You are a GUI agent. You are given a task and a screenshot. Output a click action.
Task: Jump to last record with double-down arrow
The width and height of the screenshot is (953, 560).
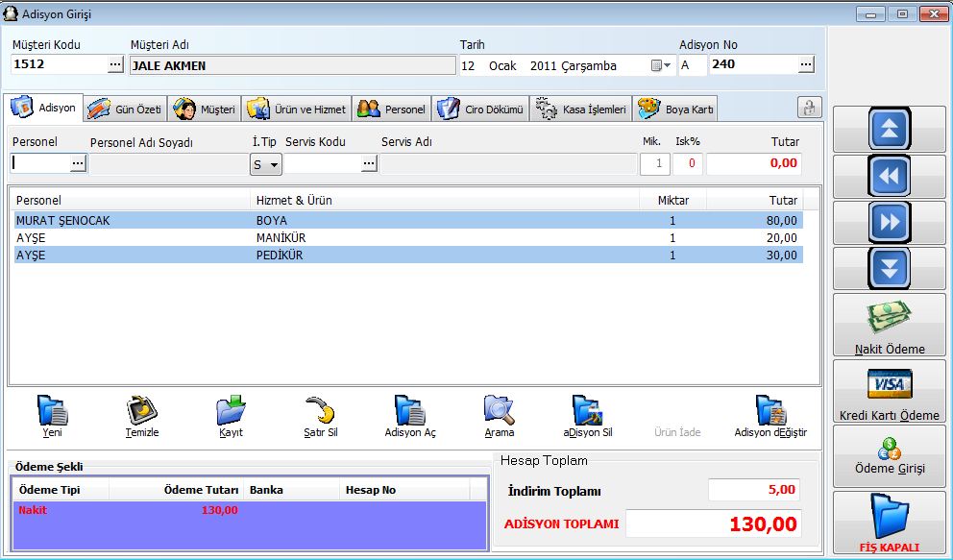(890, 268)
